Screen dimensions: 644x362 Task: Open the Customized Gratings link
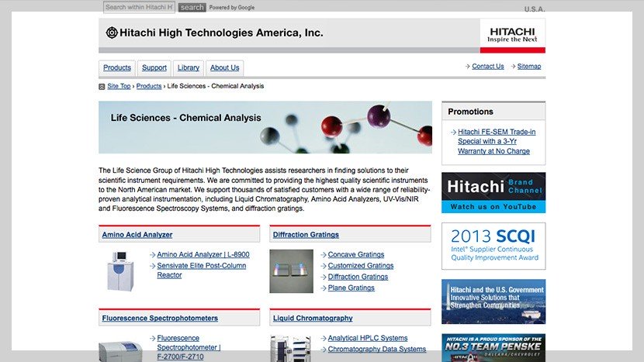click(x=361, y=266)
